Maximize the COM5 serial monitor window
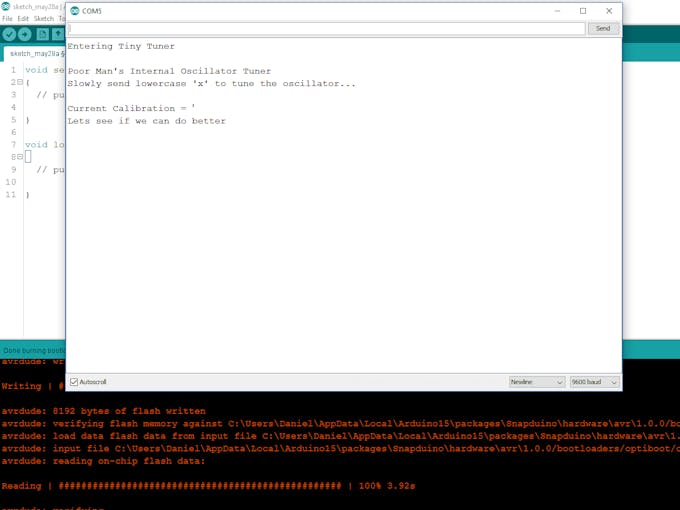This screenshot has width=680, height=510. (x=583, y=11)
